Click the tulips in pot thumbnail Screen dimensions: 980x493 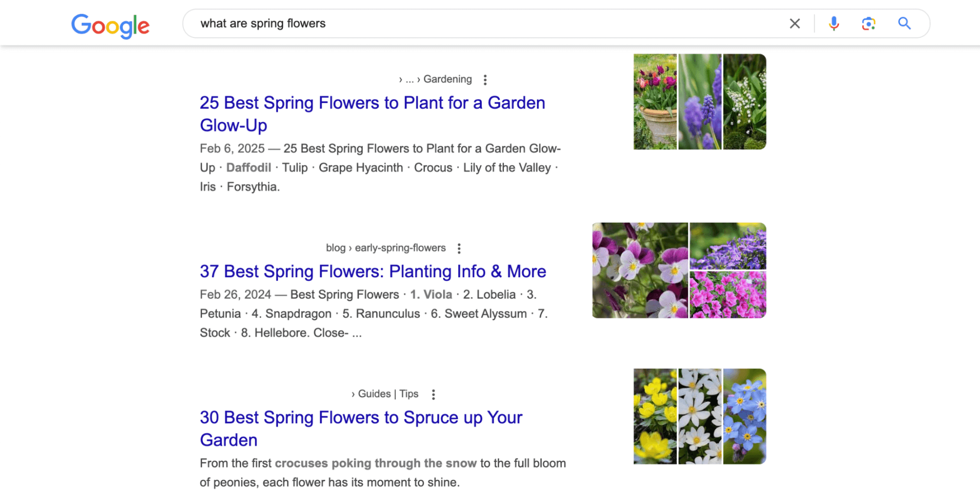pos(655,102)
